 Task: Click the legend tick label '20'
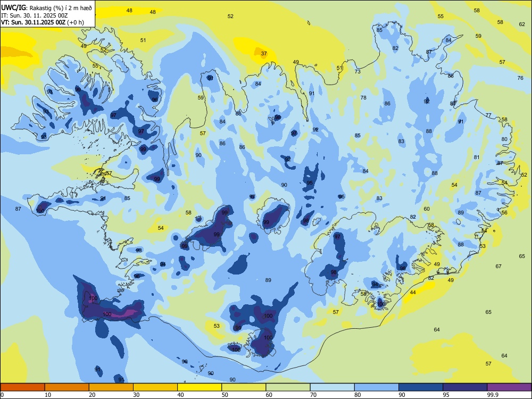(92, 395)
